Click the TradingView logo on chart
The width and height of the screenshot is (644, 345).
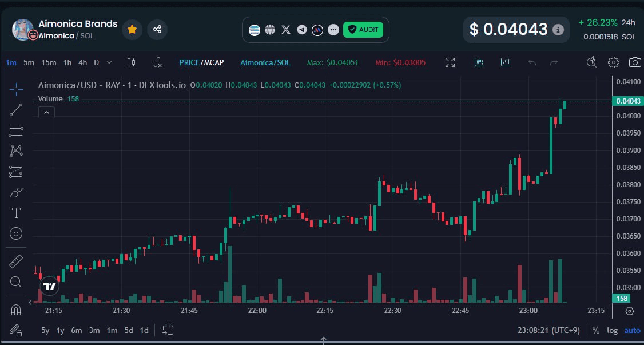click(x=50, y=286)
